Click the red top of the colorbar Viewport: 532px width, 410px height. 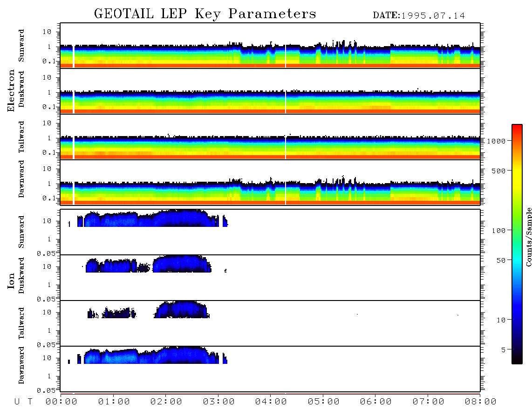[517, 127]
